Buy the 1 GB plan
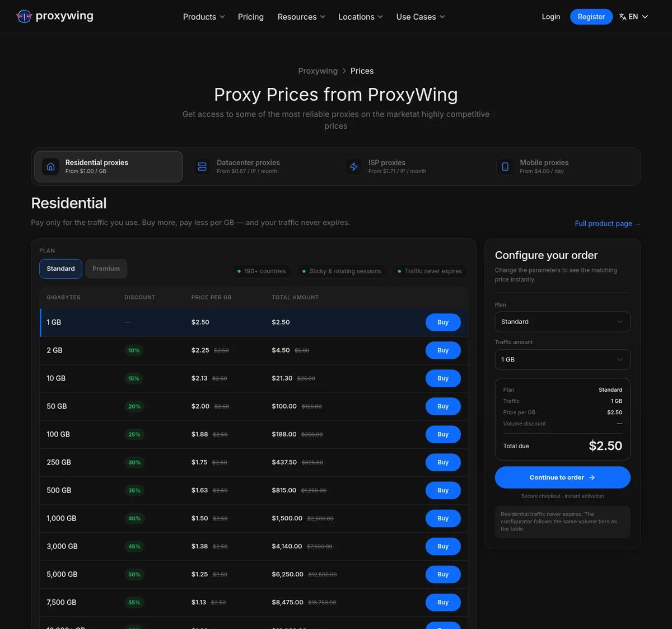The height and width of the screenshot is (629, 672). tap(443, 322)
